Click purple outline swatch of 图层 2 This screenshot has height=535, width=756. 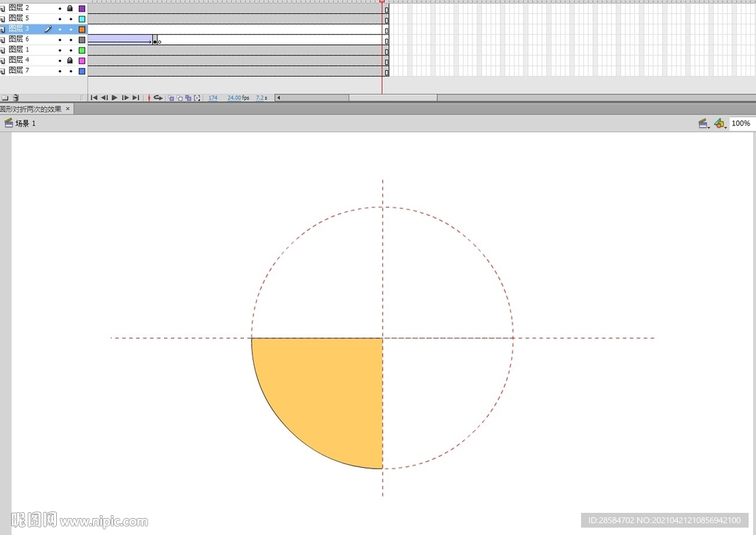tap(82, 9)
